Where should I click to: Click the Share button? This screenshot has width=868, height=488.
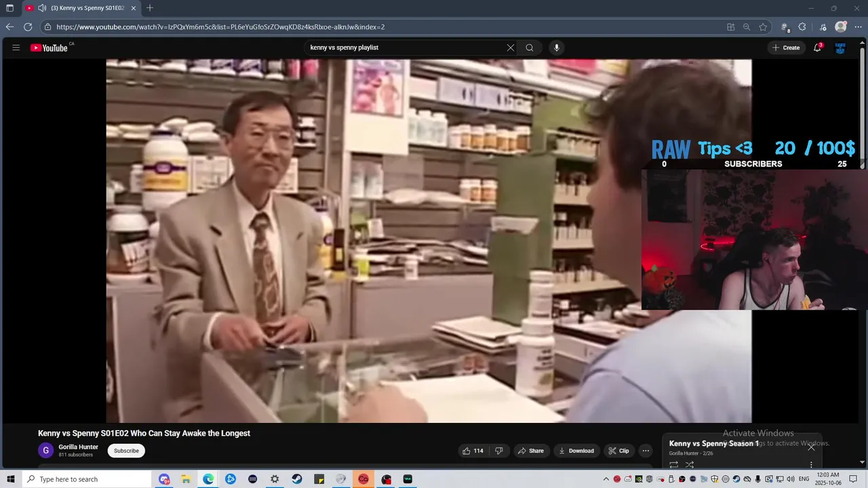tap(530, 451)
